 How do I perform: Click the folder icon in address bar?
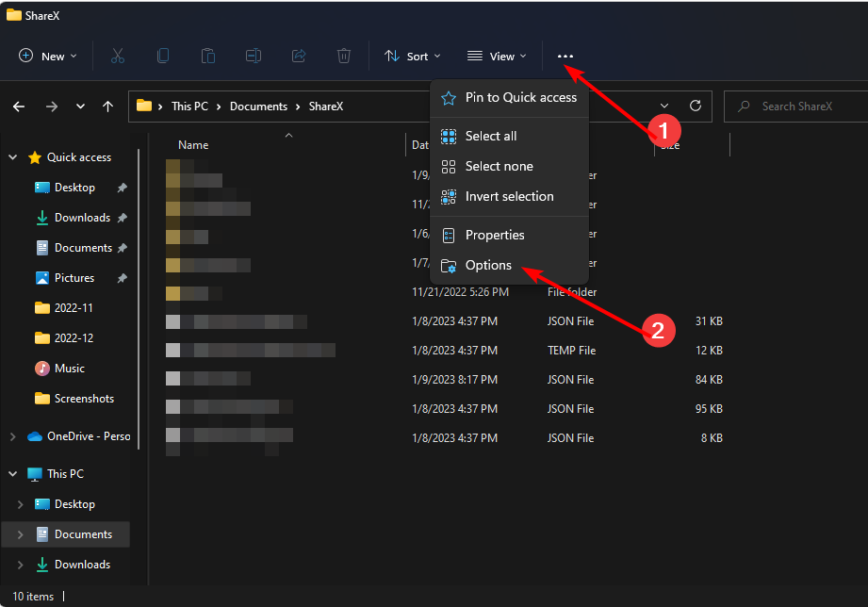pos(144,106)
